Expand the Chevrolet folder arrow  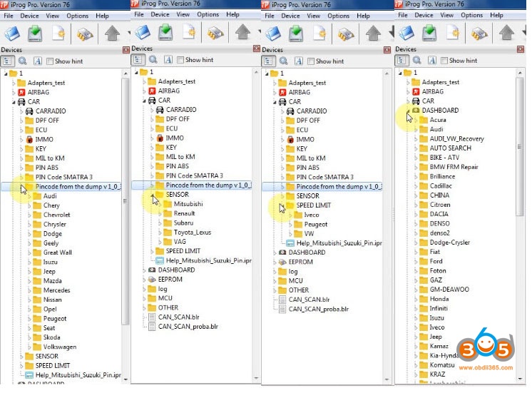pyautogui.click(x=29, y=215)
